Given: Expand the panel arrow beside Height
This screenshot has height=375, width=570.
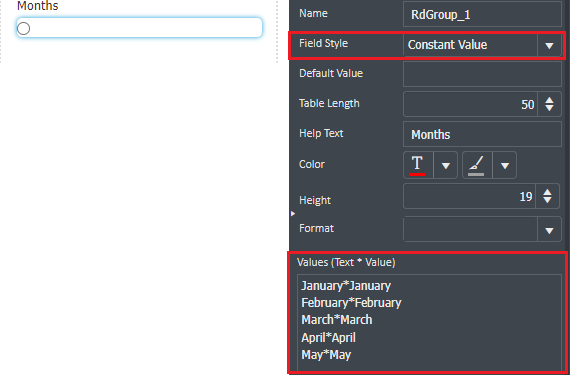Looking at the screenshot, I should 293,214.
